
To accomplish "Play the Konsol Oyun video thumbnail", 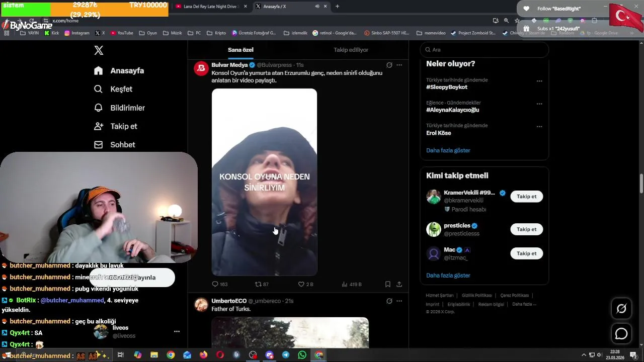I will [x=264, y=182].
